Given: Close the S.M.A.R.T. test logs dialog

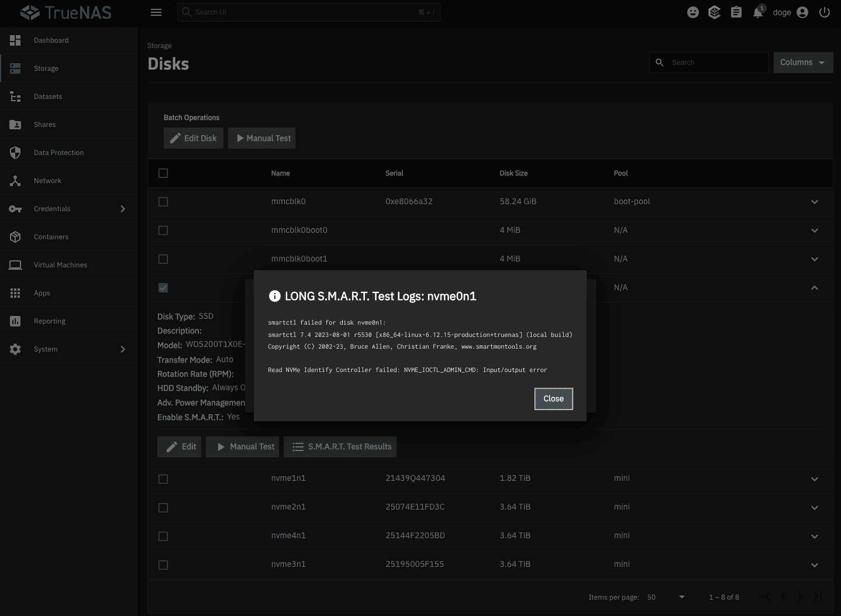Looking at the screenshot, I should 553,399.
